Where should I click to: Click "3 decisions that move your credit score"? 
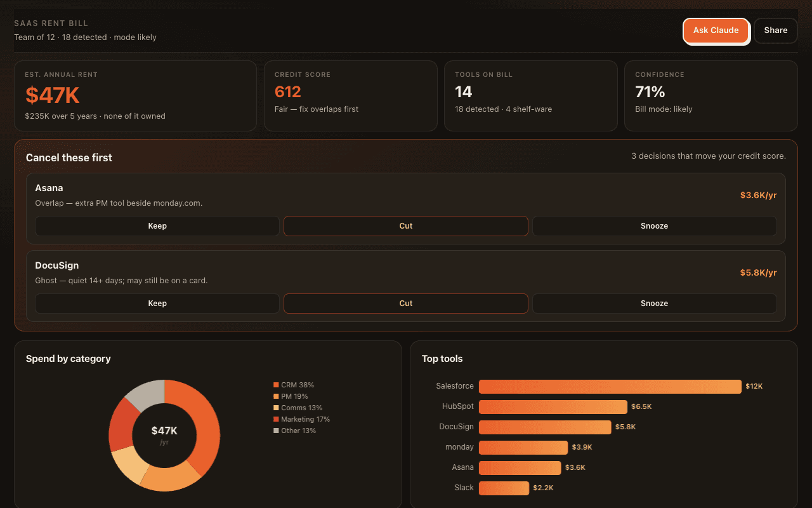pos(709,156)
